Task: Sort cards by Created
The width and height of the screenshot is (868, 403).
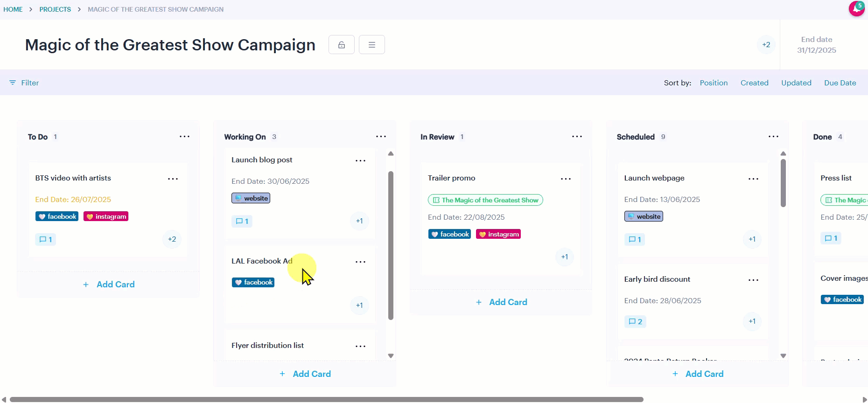Action: click(755, 83)
